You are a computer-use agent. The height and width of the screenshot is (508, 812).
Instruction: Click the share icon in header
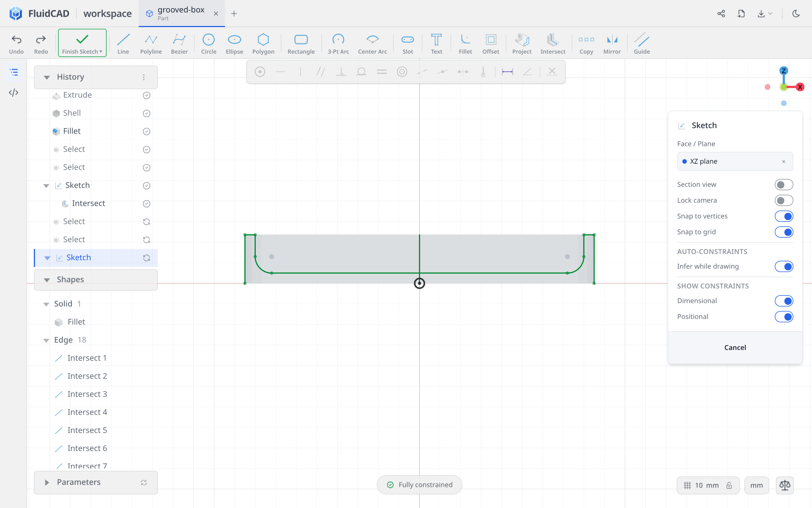coord(721,14)
